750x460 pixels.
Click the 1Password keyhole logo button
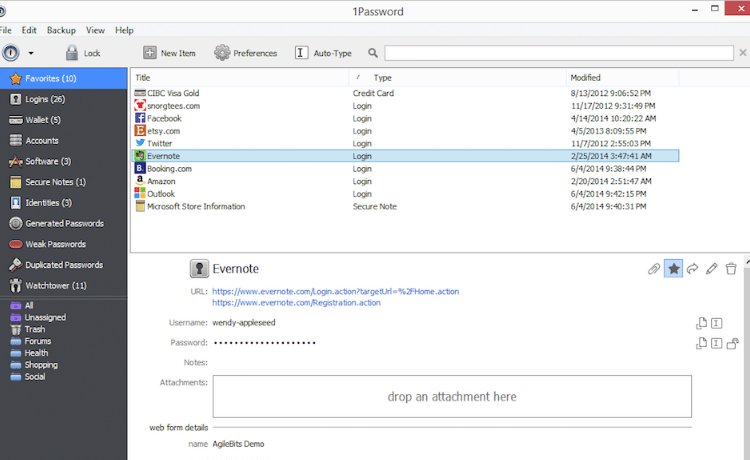(x=11, y=53)
